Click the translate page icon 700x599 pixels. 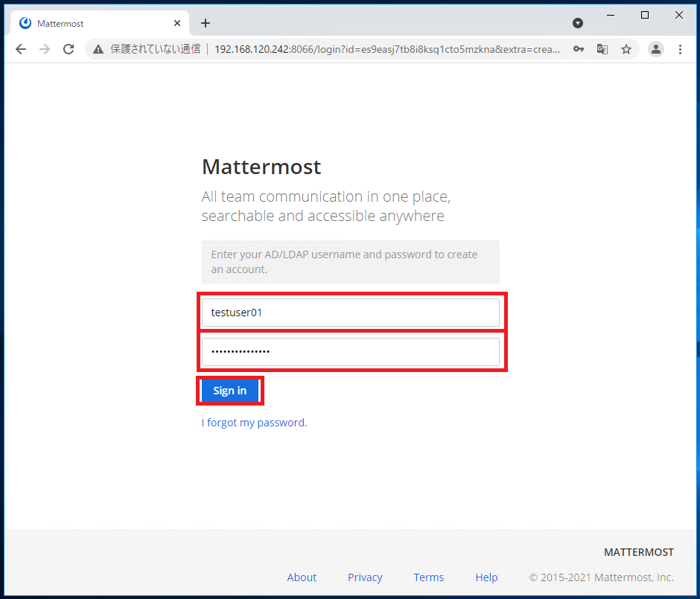[x=602, y=49]
